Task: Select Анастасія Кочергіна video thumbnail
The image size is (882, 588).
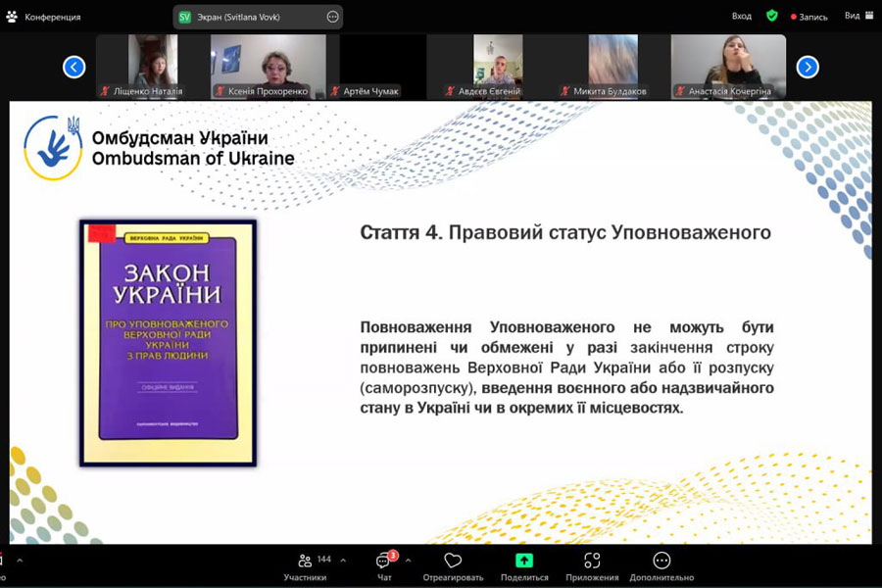Action: coord(728,67)
